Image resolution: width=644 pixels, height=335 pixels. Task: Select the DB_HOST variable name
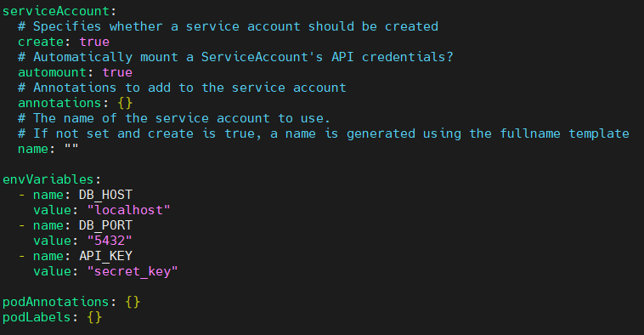pyautogui.click(x=105, y=195)
